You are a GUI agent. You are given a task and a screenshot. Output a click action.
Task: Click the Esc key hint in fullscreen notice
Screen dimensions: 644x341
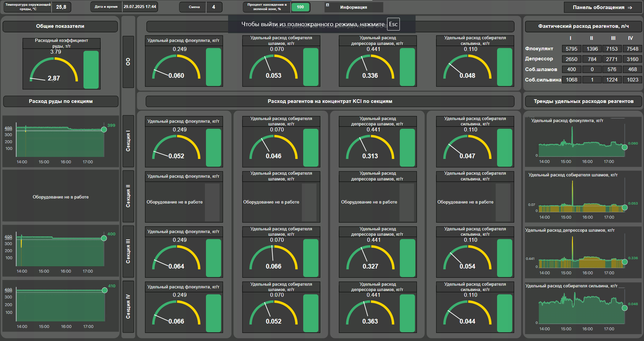(x=393, y=24)
